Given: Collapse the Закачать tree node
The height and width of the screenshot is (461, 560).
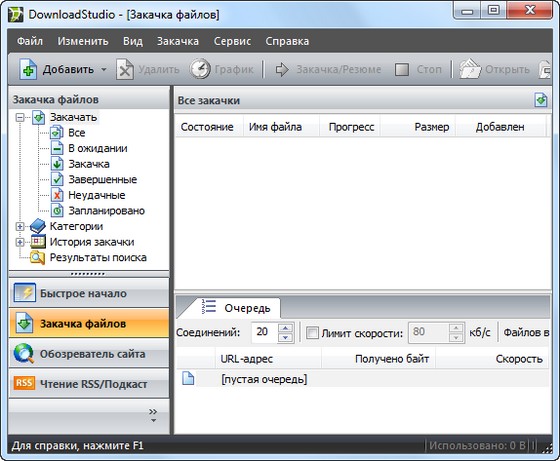Looking at the screenshot, I should pos(20,117).
